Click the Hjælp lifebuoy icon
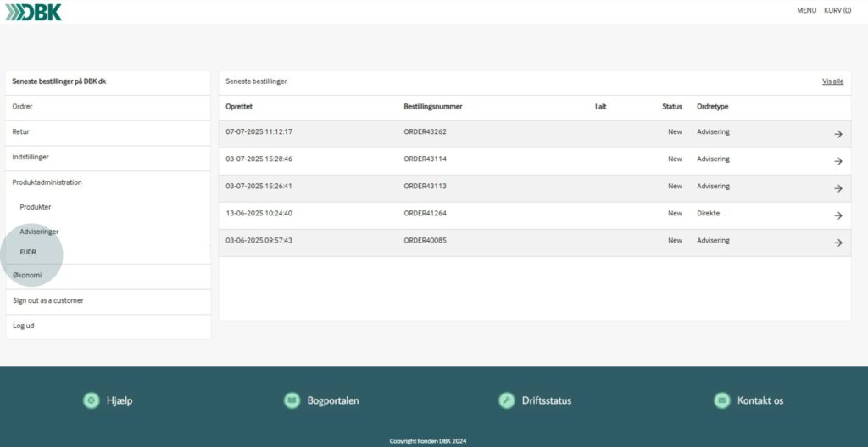This screenshot has height=447, width=868. pos(92,400)
